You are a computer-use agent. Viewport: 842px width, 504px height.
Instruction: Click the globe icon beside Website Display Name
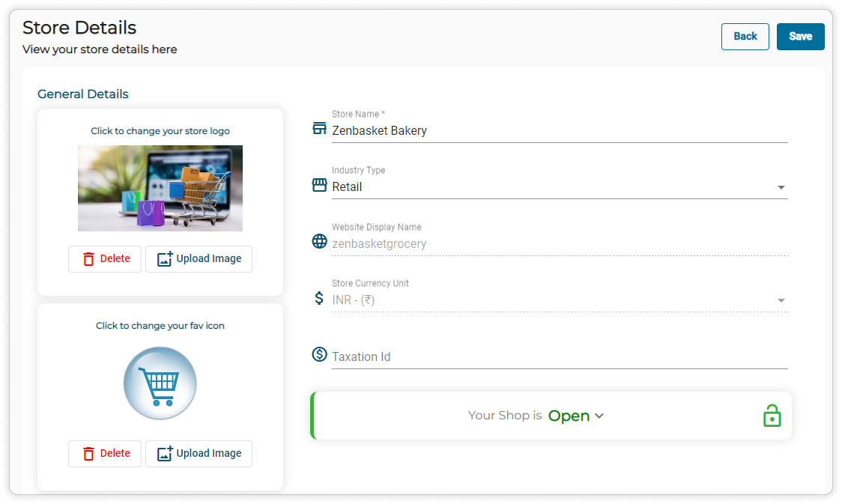pos(320,242)
